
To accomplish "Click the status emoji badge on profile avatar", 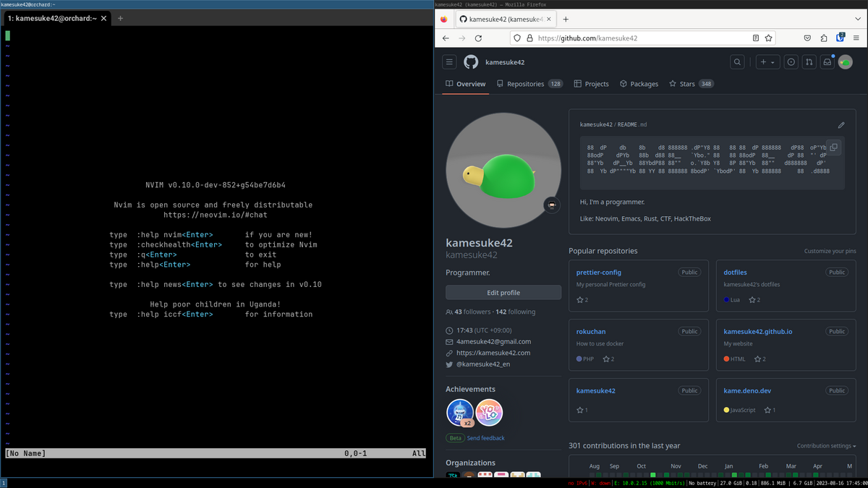I will (x=552, y=205).
